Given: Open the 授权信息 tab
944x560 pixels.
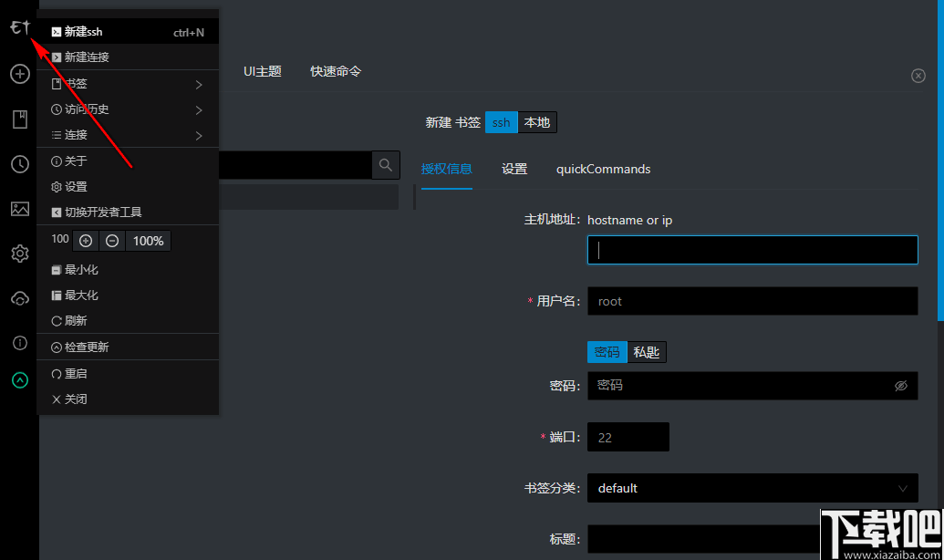Looking at the screenshot, I should [x=446, y=170].
